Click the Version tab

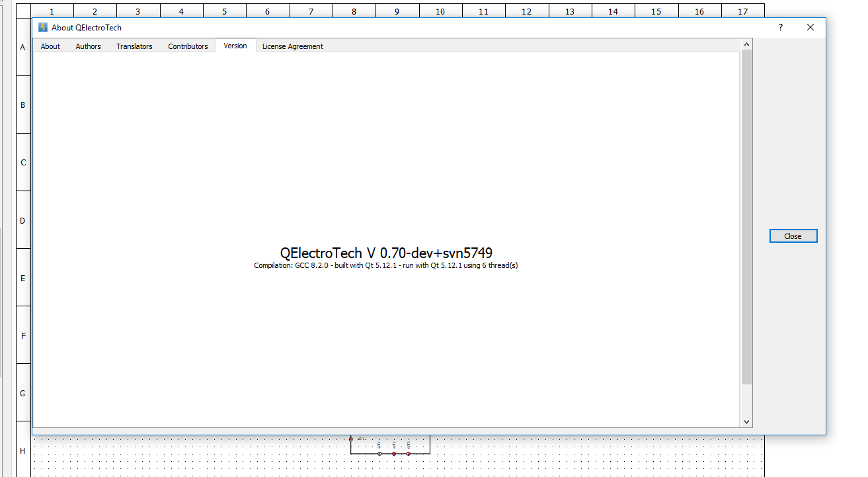coord(235,46)
